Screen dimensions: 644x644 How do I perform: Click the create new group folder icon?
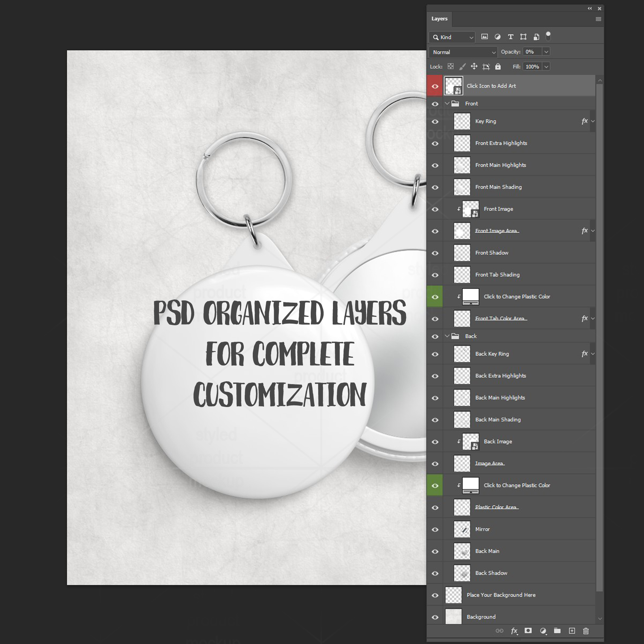[557, 630]
